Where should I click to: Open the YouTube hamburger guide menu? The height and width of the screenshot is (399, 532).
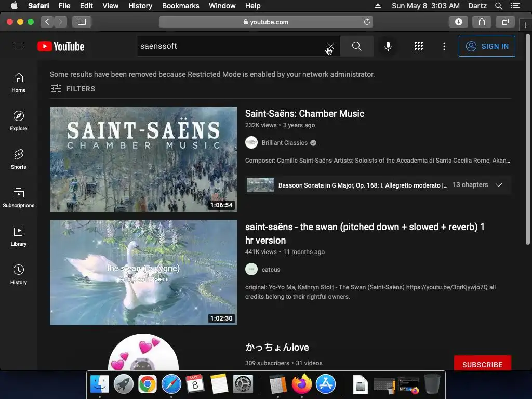tap(19, 46)
